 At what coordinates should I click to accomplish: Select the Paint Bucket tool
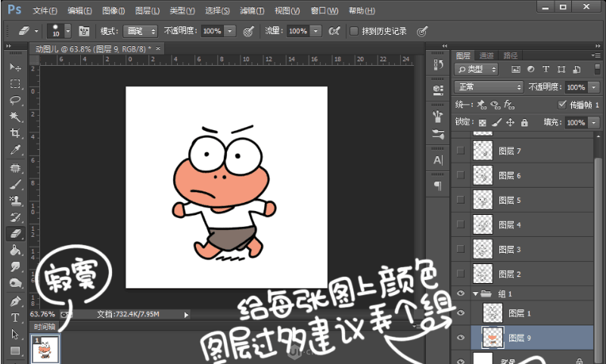15,250
